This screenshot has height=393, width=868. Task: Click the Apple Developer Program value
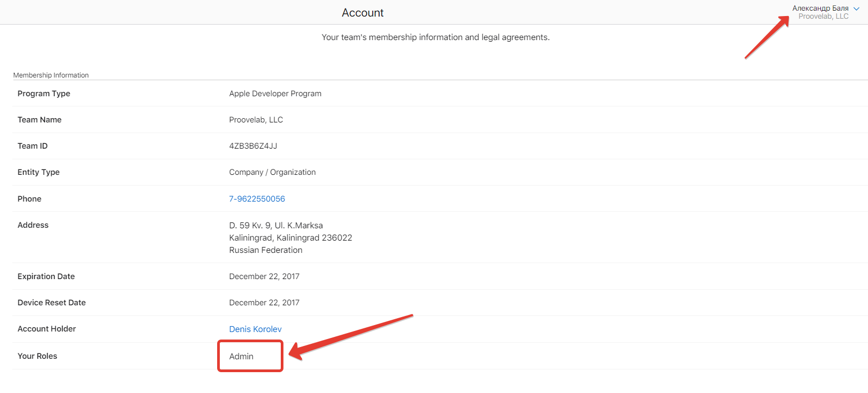coord(275,94)
